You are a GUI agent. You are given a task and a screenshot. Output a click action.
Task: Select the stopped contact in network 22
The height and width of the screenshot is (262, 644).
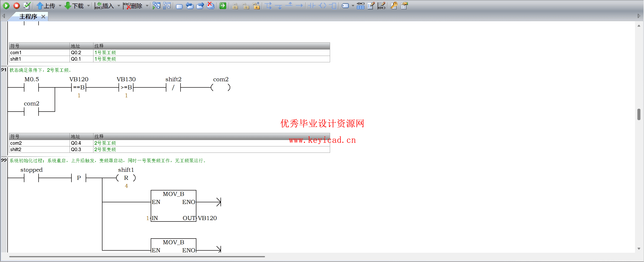point(31,178)
